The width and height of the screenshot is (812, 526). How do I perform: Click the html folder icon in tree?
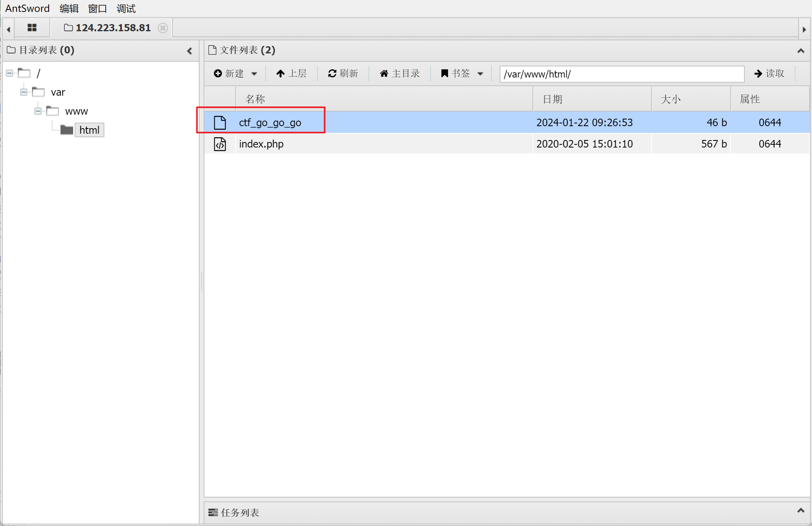coord(66,130)
